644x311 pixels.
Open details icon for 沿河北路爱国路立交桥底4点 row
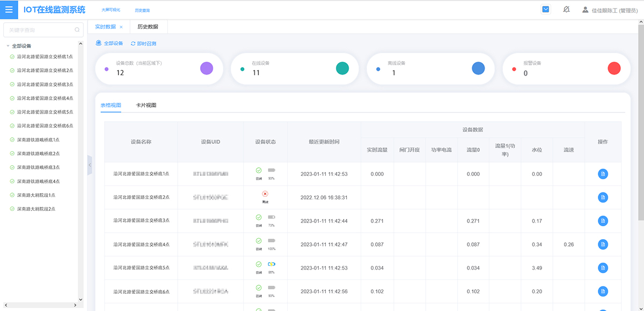[x=603, y=245]
